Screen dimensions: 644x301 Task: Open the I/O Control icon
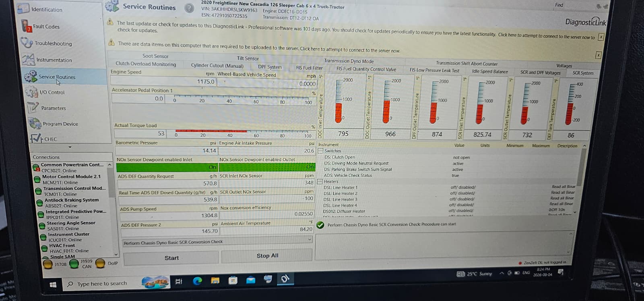(x=31, y=92)
